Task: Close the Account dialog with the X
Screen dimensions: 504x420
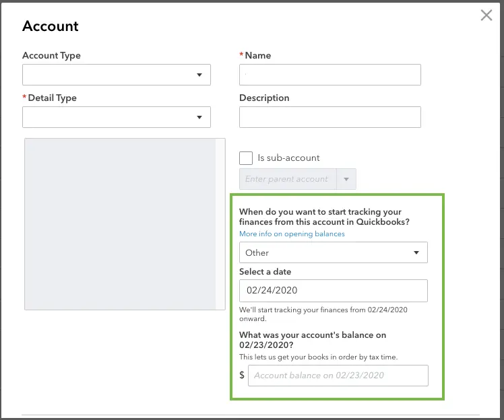Action: click(x=486, y=15)
